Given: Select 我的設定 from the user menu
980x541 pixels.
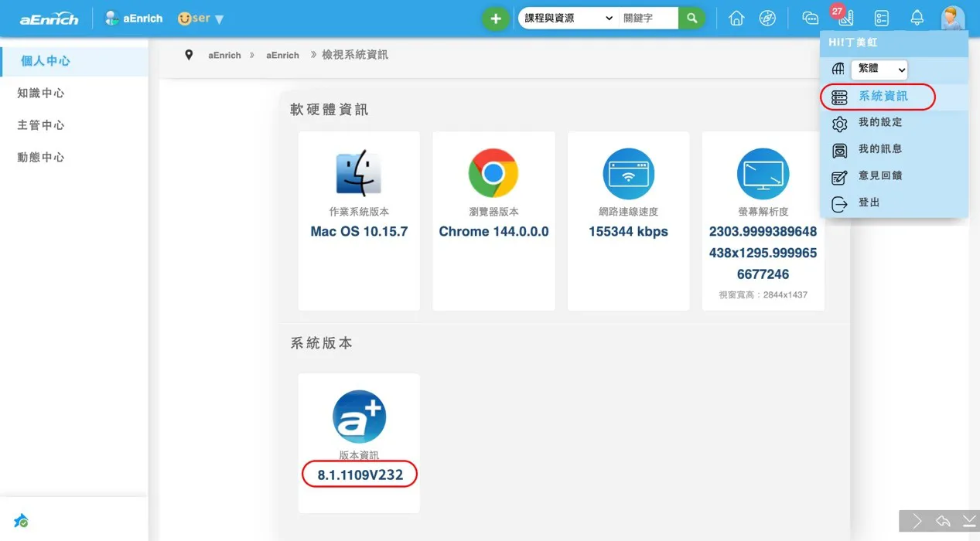Looking at the screenshot, I should click(880, 123).
